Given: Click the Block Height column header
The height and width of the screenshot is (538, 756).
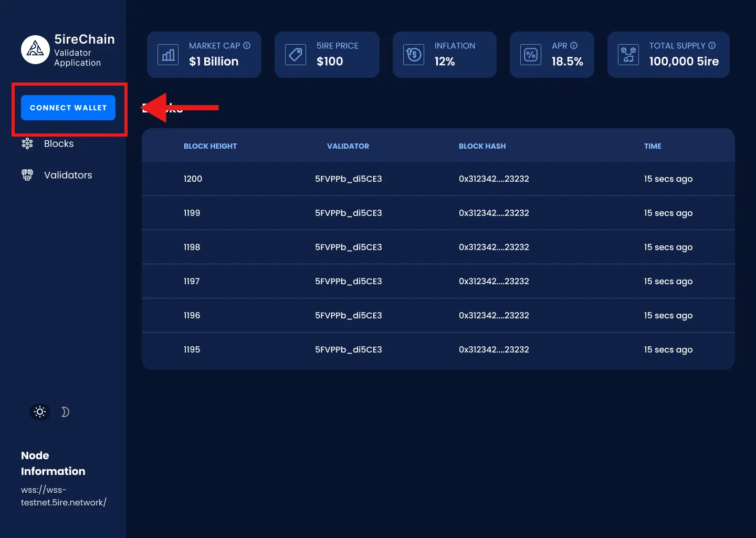Looking at the screenshot, I should pyautogui.click(x=210, y=146).
